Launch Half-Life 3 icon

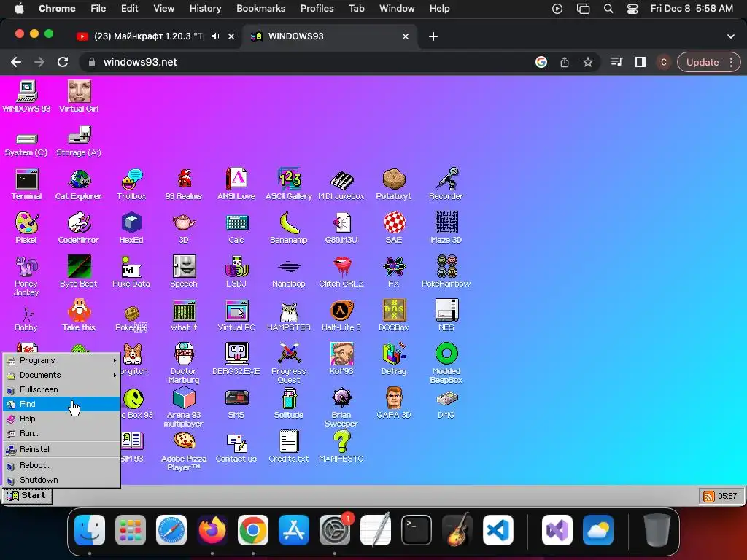tap(341, 316)
